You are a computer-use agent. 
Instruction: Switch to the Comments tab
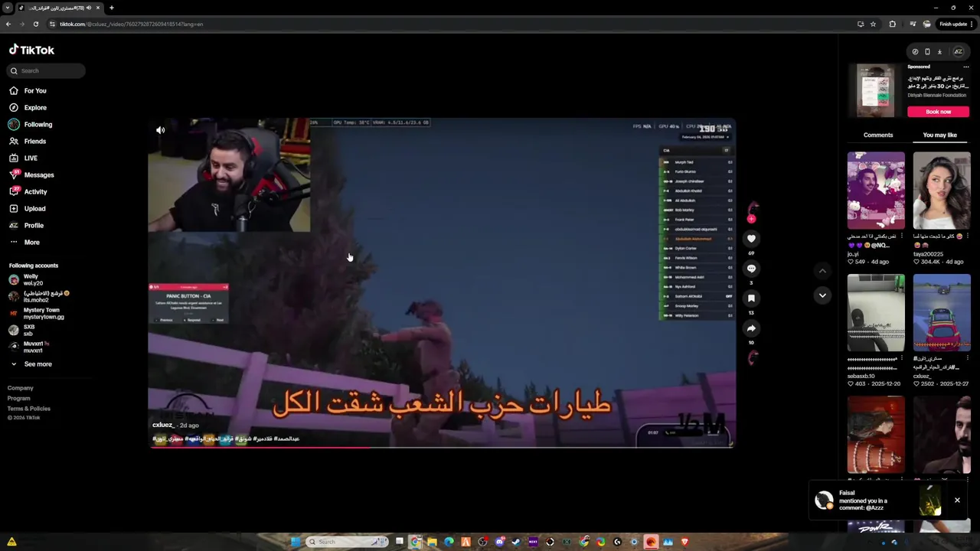(x=878, y=135)
